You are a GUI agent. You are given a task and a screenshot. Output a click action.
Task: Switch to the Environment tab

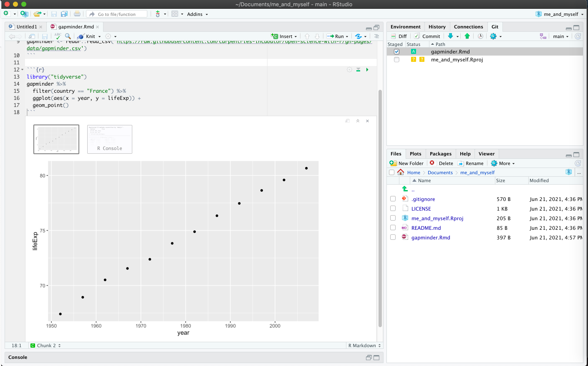[x=405, y=27]
